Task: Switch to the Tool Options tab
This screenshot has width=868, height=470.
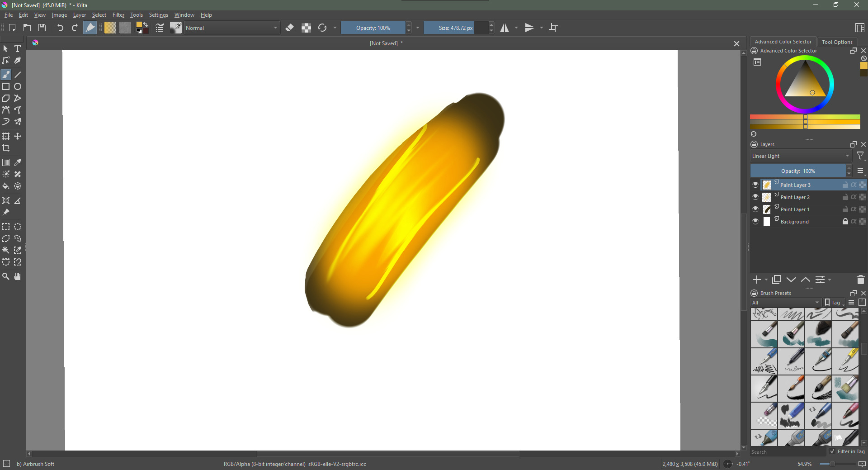Action: (x=837, y=42)
